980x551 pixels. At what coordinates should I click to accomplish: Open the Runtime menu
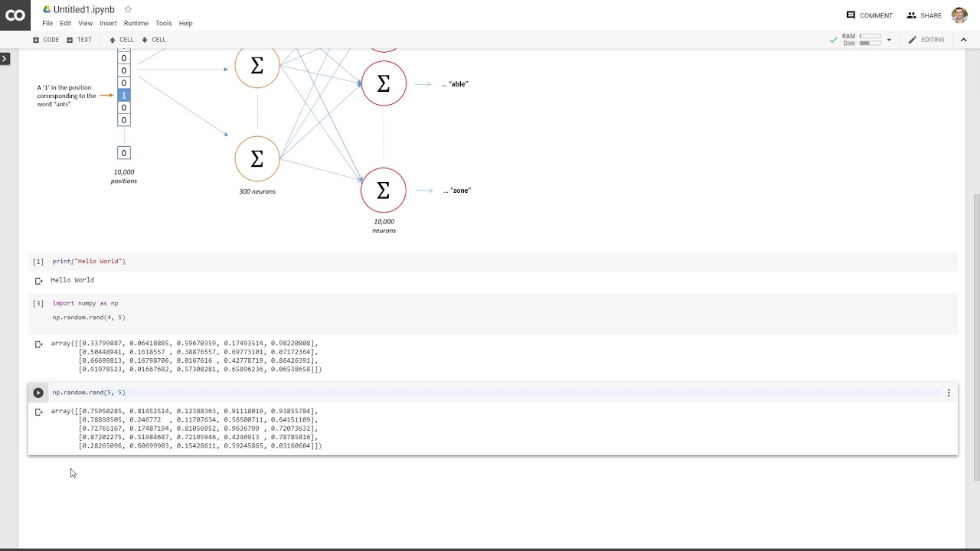click(x=136, y=23)
